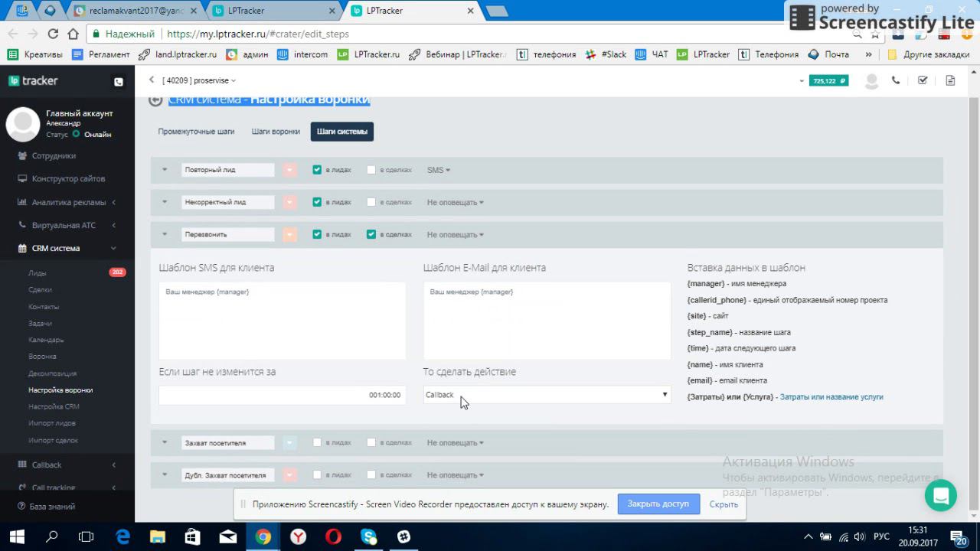Open База знаний link
This screenshot has width=980, height=551.
[52, 507]
